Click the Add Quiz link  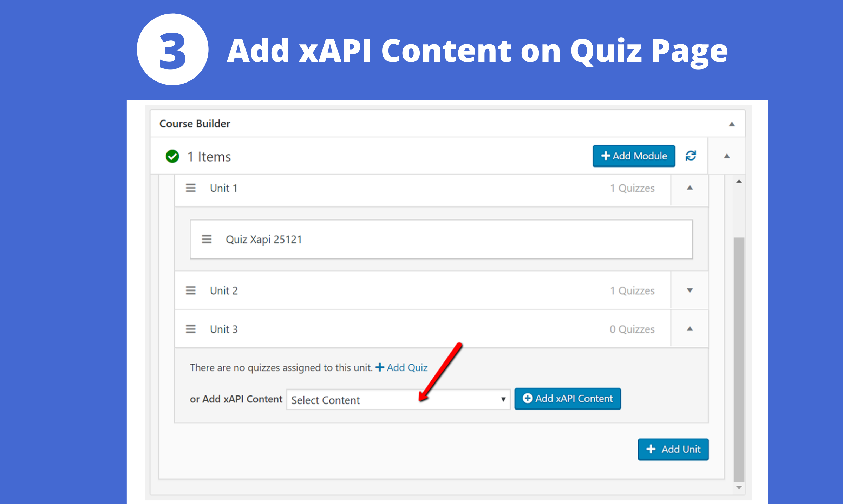click(x=407, y=367)
